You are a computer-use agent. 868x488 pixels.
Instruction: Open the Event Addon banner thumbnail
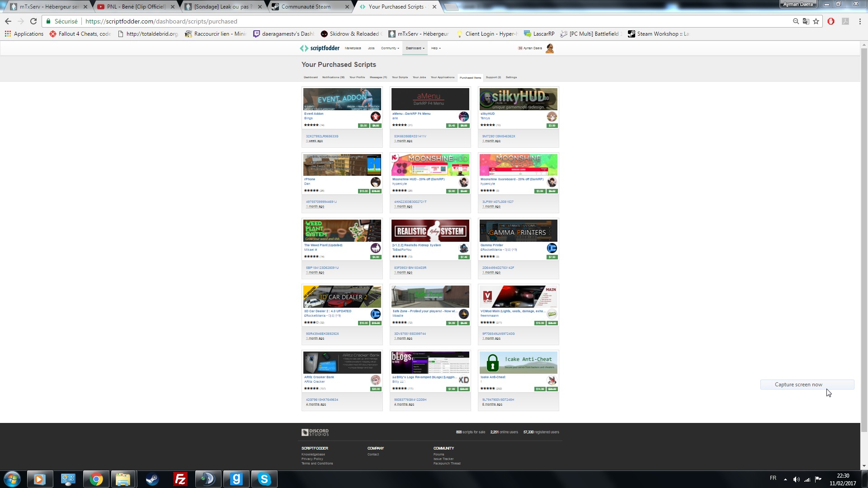(342, 99)
